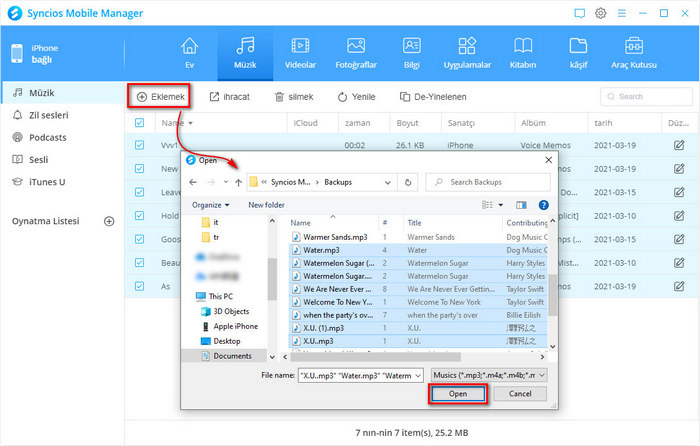Go up one folder in Open dialog

pos(238,182)
